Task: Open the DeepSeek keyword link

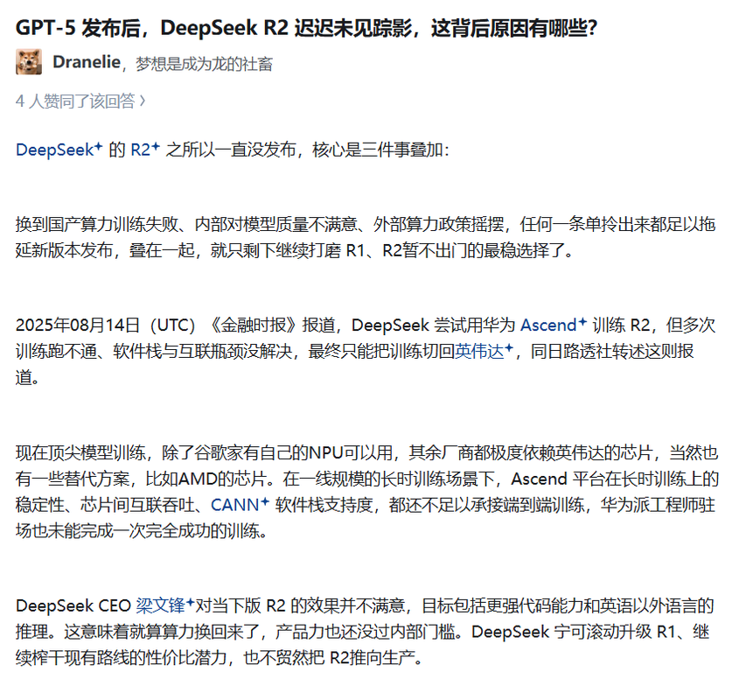Action: 59,150
